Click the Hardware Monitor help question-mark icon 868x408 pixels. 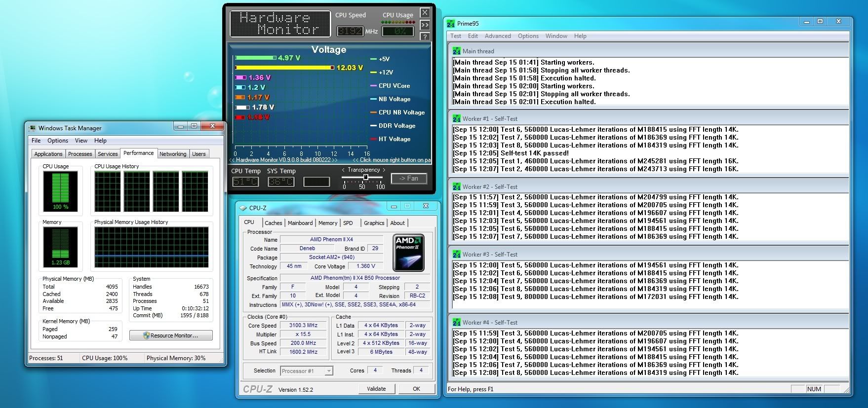pyautogui.click(x=425, y=37)
